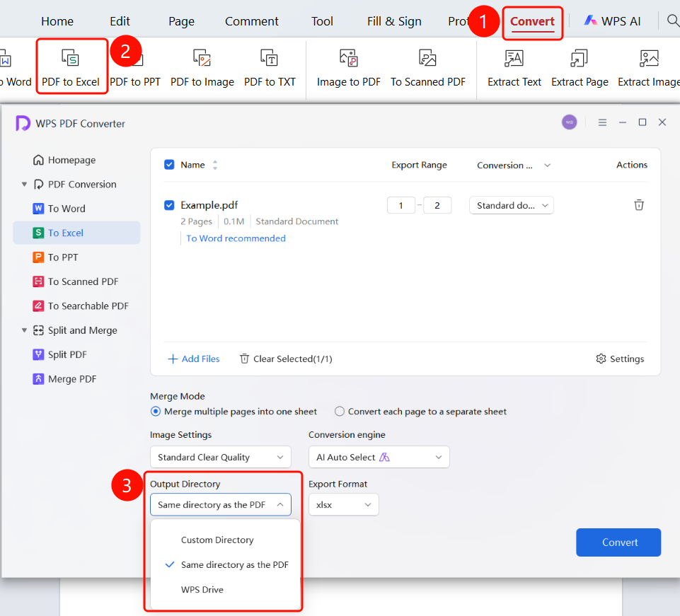Follow the To Word recommended link
Viewport: 680px width, 616px height.
click(236, 238)
